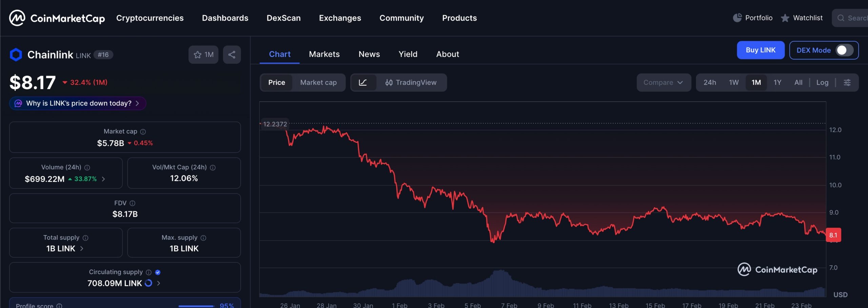Show FDV info icon
The image size is (868, 308).
pos(133,203)
